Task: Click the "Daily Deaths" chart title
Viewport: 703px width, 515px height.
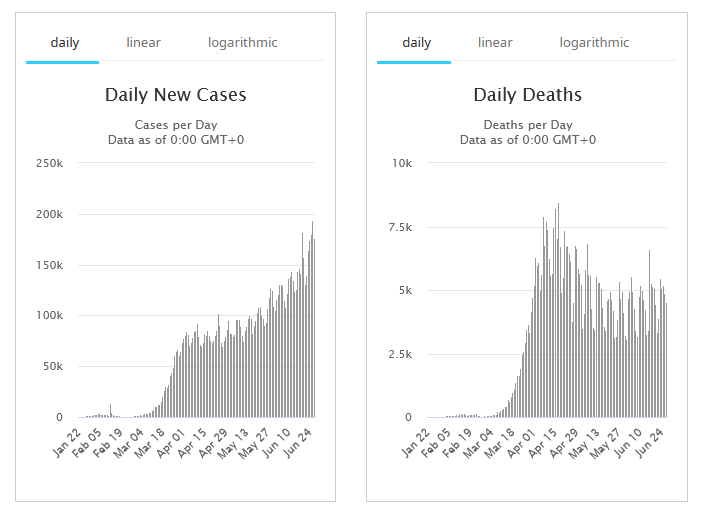Action: click(x=527, y=96)
